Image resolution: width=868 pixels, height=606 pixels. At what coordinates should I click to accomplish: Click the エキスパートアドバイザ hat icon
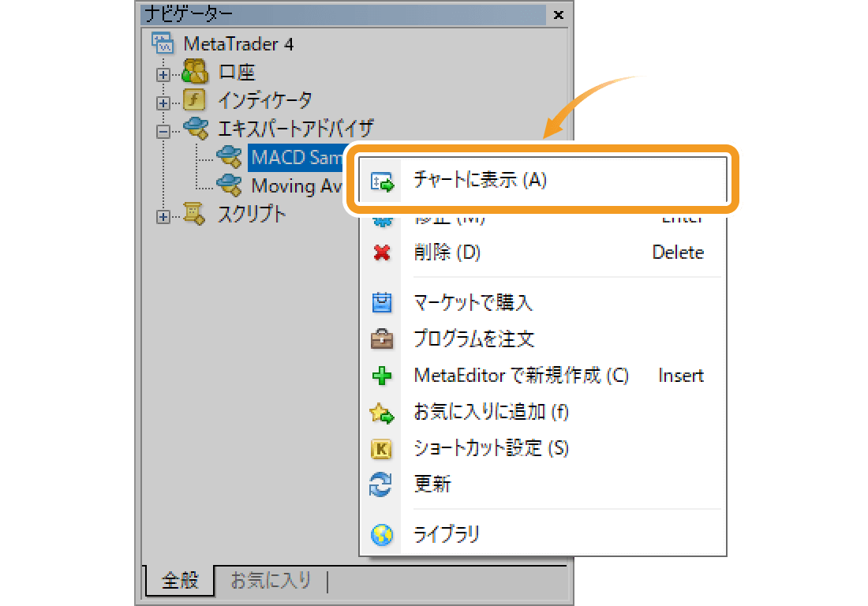point(196,129)
